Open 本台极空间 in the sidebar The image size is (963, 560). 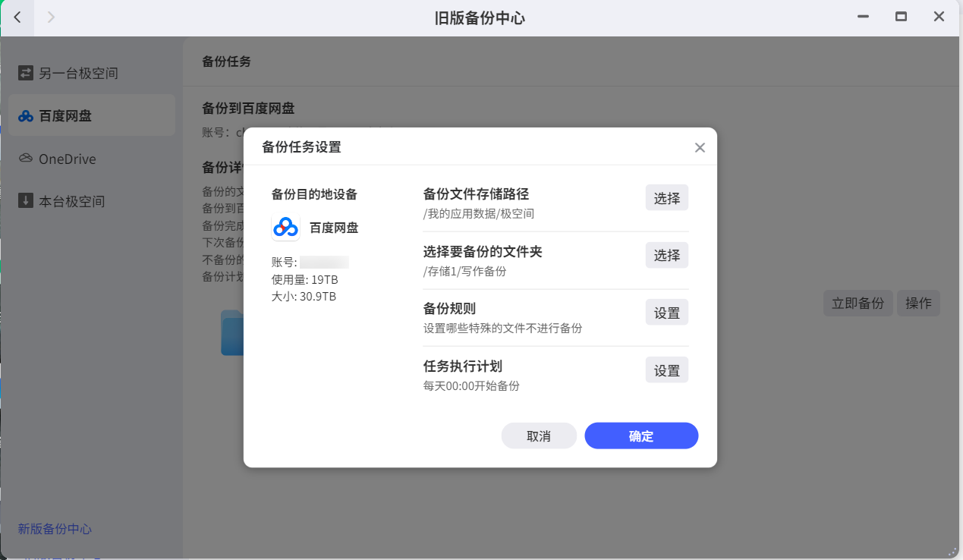[92, 201]
